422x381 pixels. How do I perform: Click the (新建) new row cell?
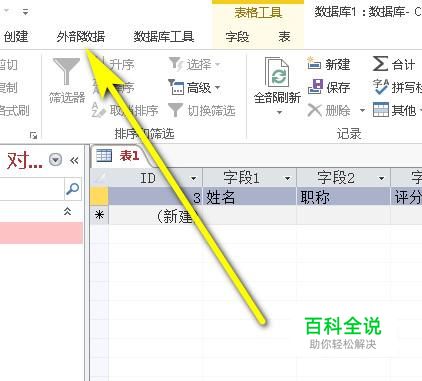coord(155,216)
